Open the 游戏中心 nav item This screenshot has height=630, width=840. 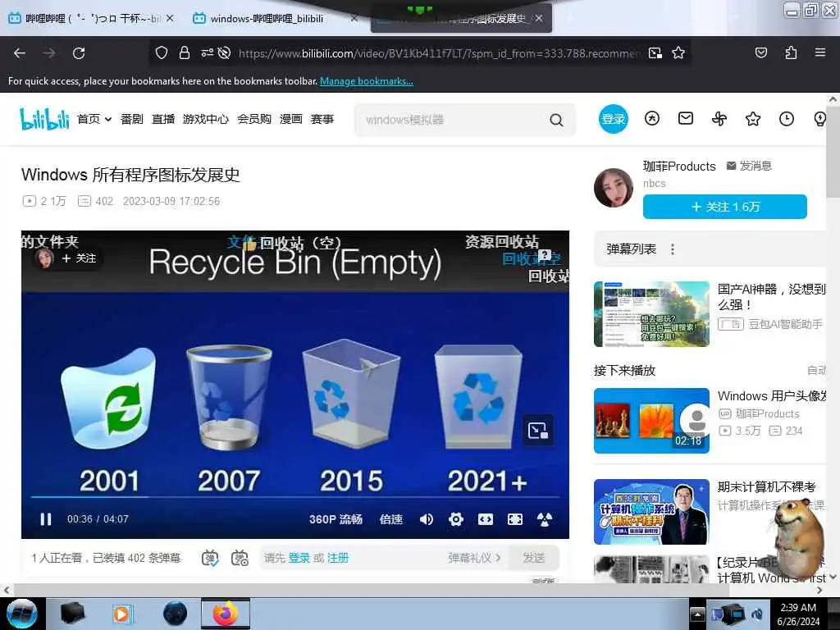206,119
